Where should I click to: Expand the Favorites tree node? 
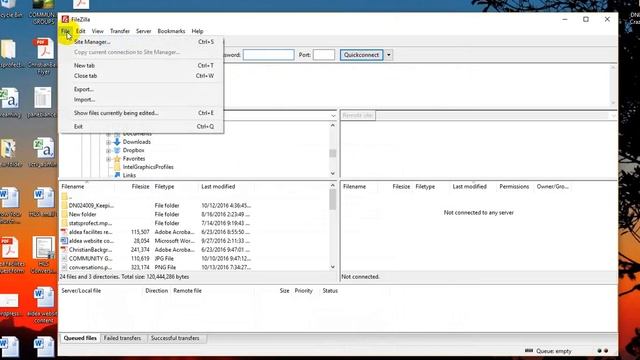(109, 159)
